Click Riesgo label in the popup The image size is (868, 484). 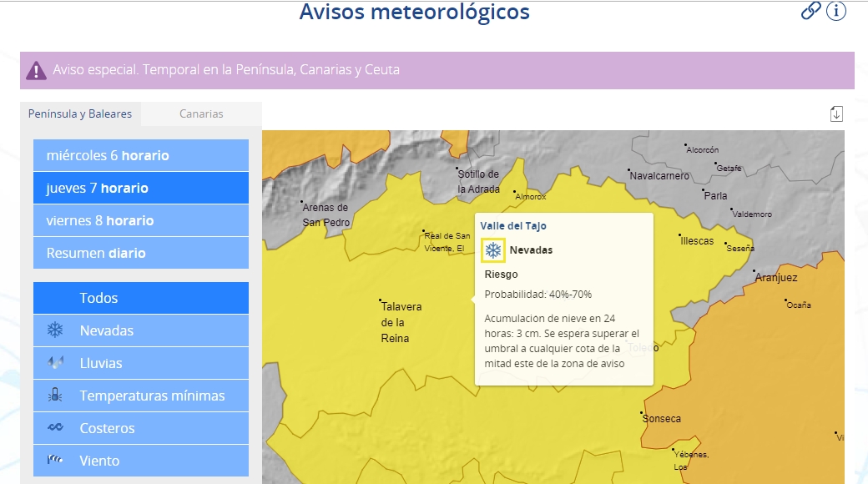pos(501,274)
